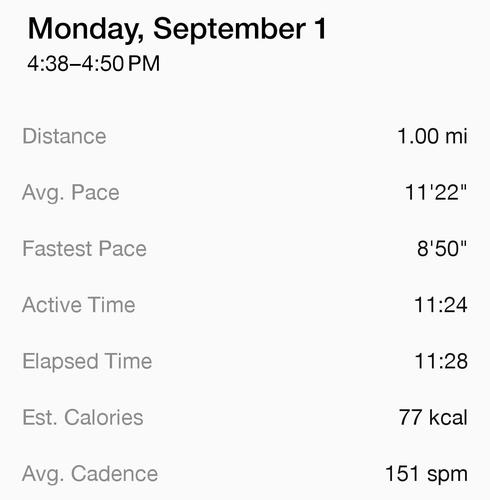Tap the Fastest Pace label
The height and width of the screenshot is (500, 490).
84,249
